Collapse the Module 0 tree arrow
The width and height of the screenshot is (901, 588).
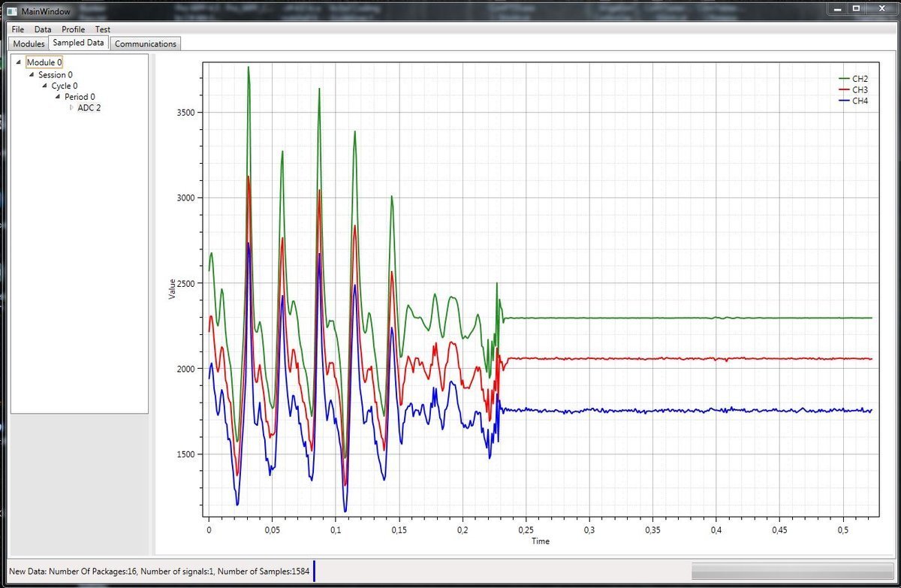[x=18, y=63]
